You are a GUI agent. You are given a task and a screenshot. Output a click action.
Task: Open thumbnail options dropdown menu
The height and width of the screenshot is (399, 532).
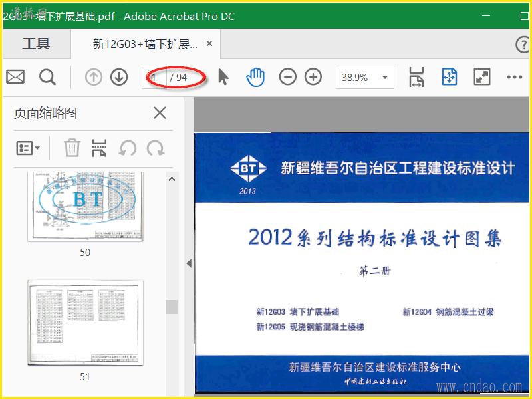tap(28, 148)
